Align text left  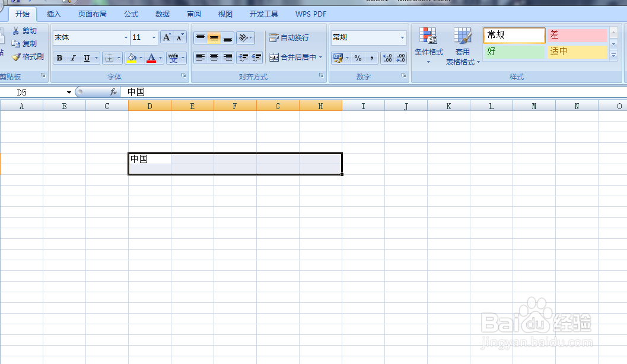click(200, 58)
